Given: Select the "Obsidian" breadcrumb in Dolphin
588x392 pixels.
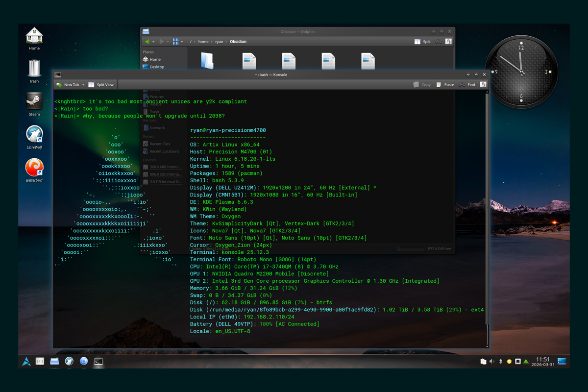Looking at the screenshot, I should pos(238,42).
